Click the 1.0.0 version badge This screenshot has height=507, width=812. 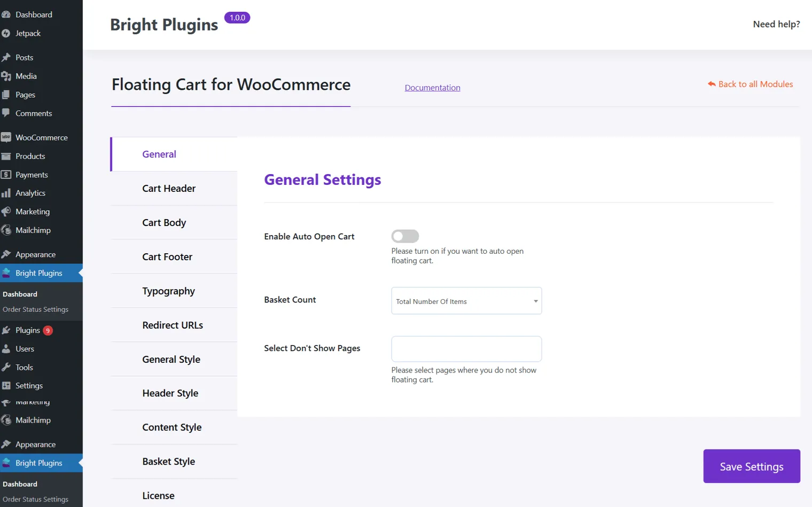click(x=237, y=18)
